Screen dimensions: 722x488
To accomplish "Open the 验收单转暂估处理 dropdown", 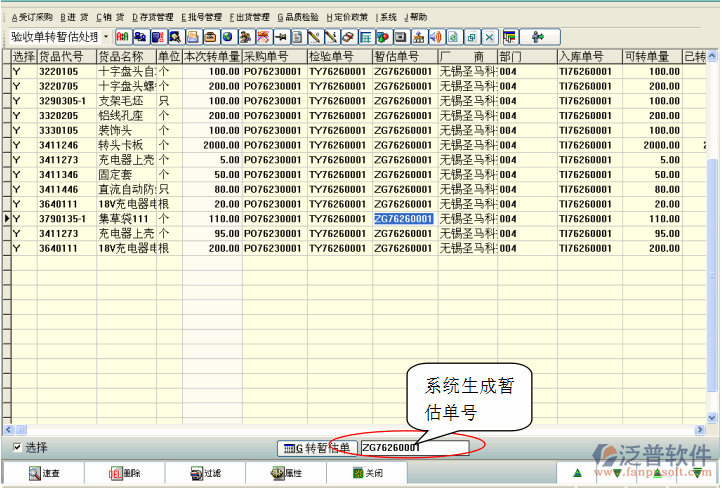I will click(x=106, y=37).
